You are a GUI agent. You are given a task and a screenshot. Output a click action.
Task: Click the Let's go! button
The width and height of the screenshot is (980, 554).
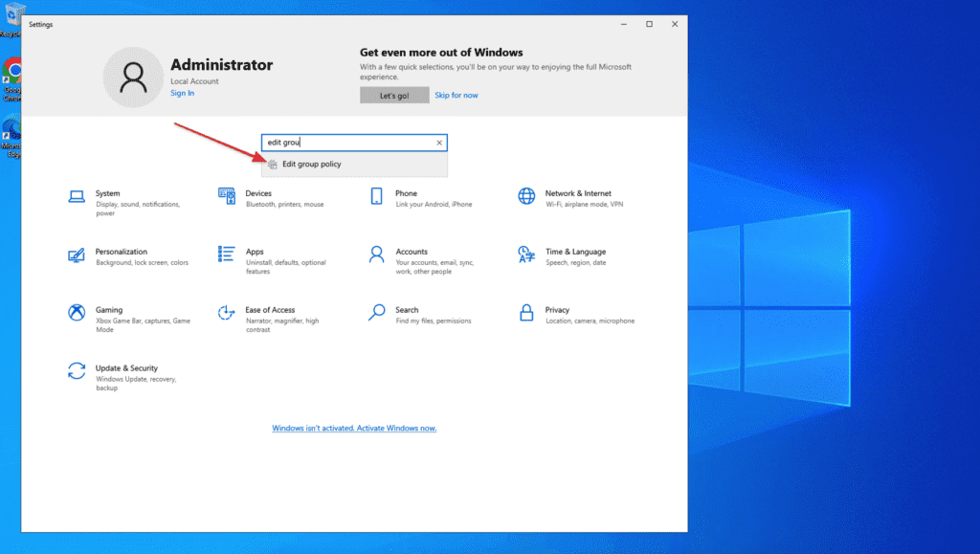click(x=394, y=96)
